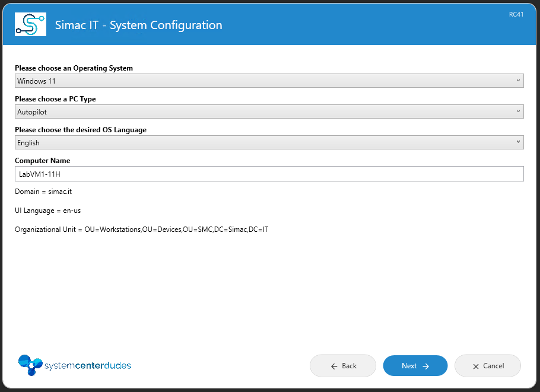Image resolution: width=540 pixels, height=392 pixels.
Task: Click the RC41 version label
Action: [x=516, y=14]
